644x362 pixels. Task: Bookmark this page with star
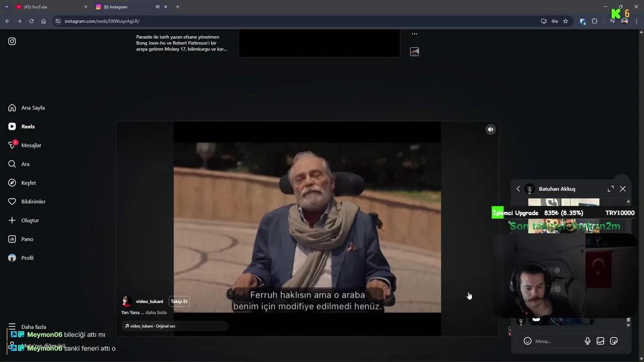[566, 21]
